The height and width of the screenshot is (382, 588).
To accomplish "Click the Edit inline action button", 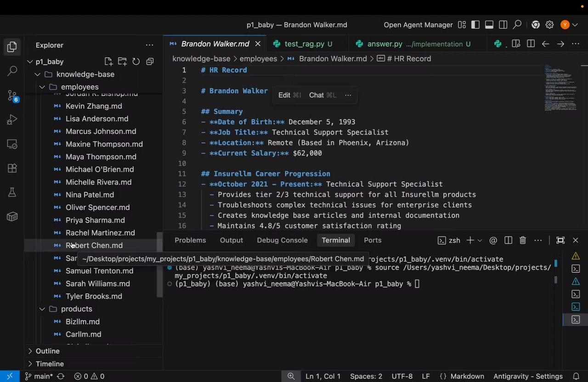I will (x=289, y=95).
